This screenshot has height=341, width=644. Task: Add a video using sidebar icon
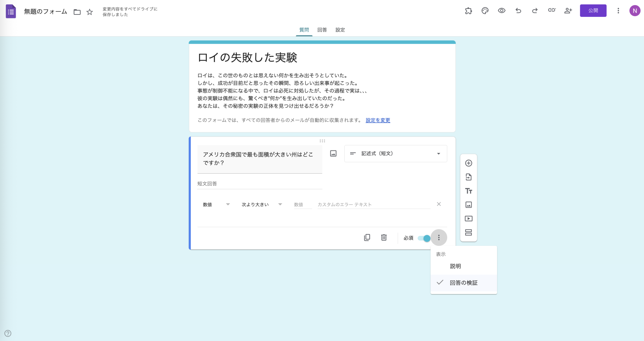pyautogui.click(x=469, y=218)
